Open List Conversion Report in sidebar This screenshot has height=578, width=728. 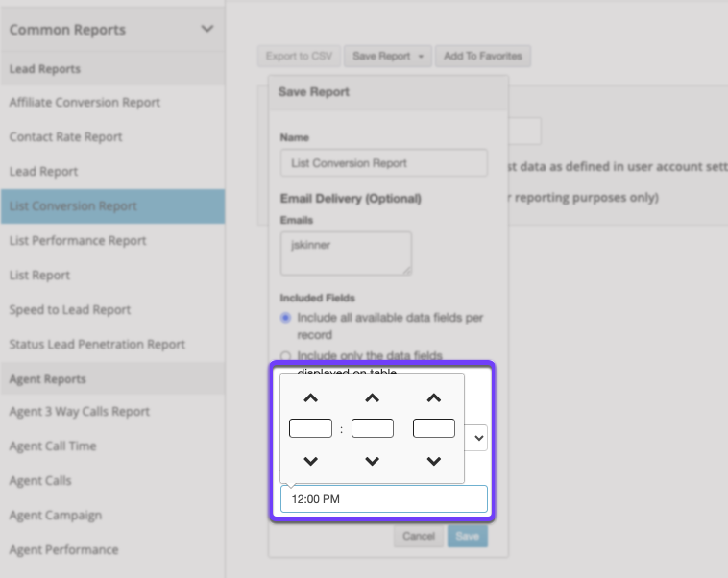point(73,205)
